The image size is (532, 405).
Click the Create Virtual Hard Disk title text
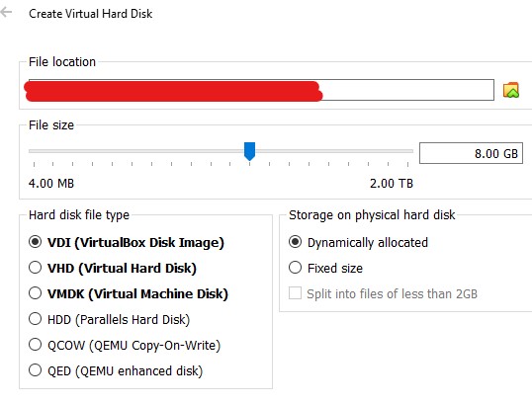pos(91,14)
